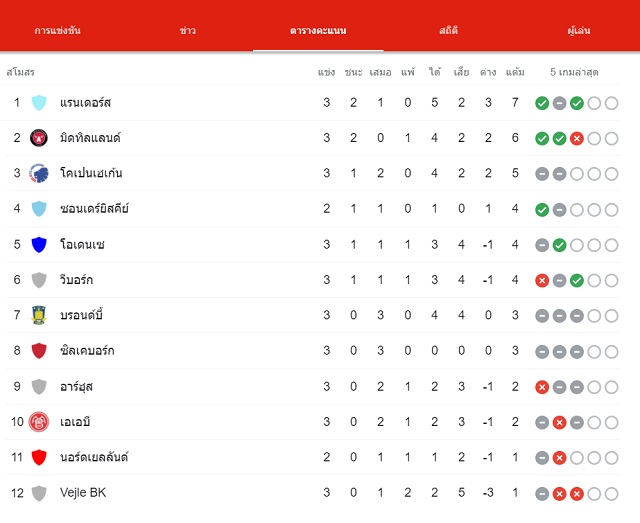
Task: Click the โคเปนเฮเก้น lion crest logo
Action: coord(39,174)
